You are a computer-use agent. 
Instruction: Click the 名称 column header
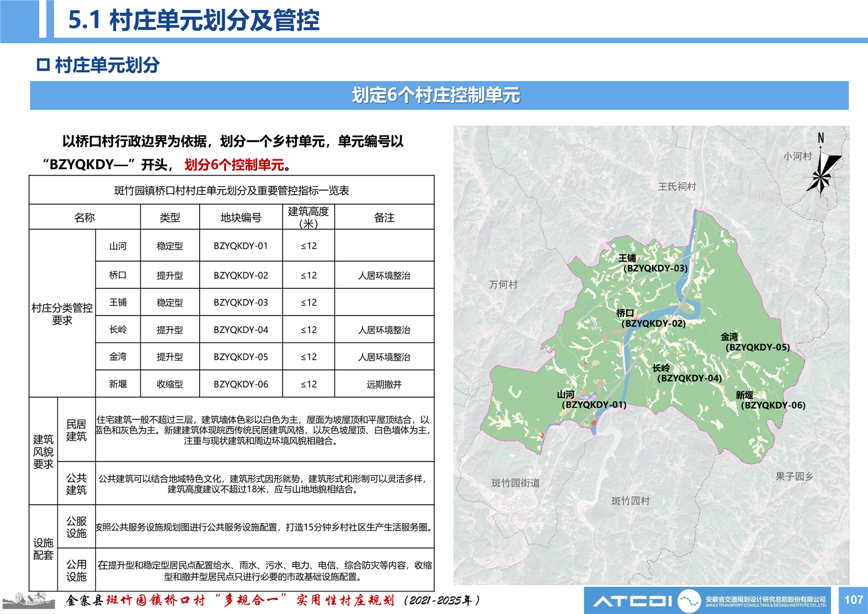pos(85,217)
